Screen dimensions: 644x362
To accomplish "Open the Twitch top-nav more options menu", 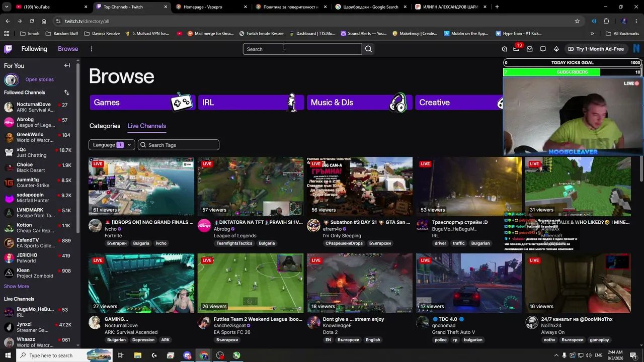I will (92, 49).
